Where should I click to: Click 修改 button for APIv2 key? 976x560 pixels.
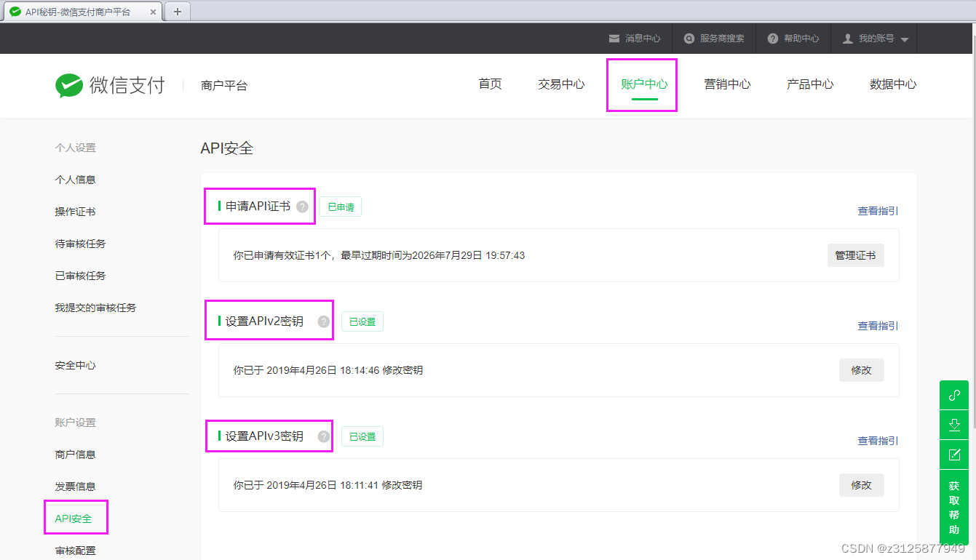point(861,370)
